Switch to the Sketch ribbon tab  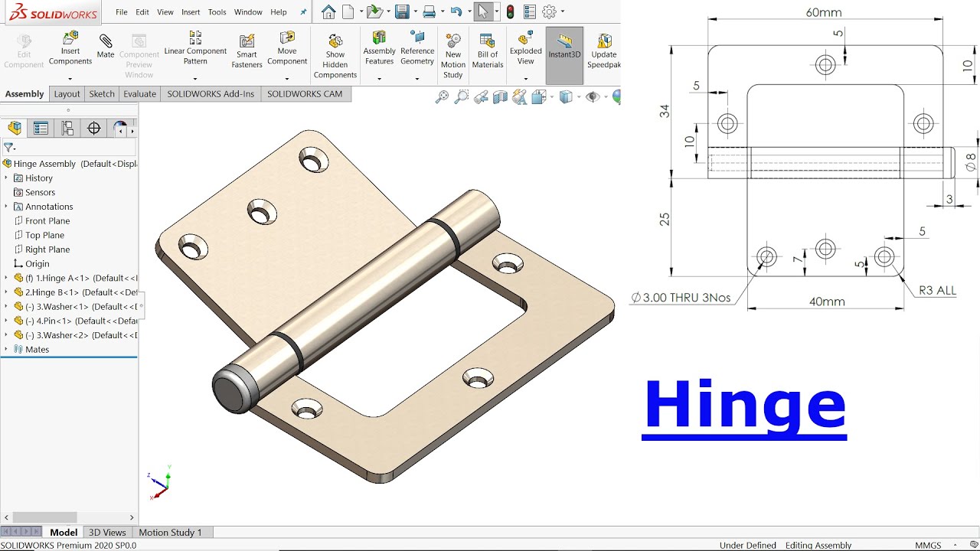click(x=102, y=94)
